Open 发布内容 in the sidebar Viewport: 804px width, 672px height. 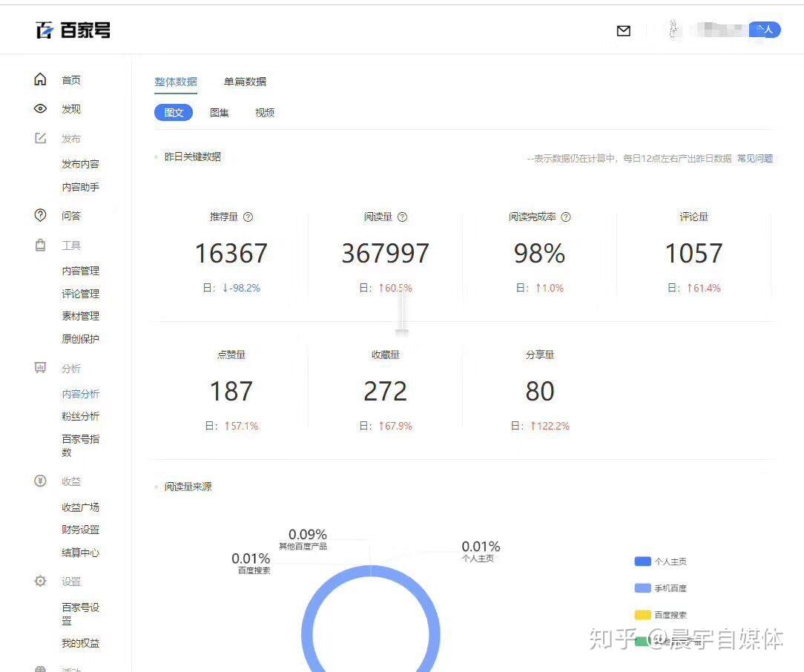coord(81,164)
